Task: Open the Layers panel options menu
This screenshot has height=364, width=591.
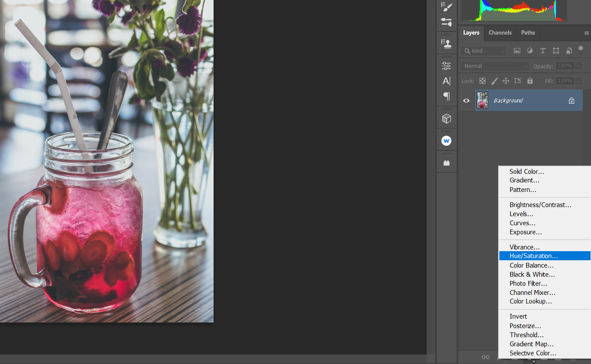Action: coord(587,33)
